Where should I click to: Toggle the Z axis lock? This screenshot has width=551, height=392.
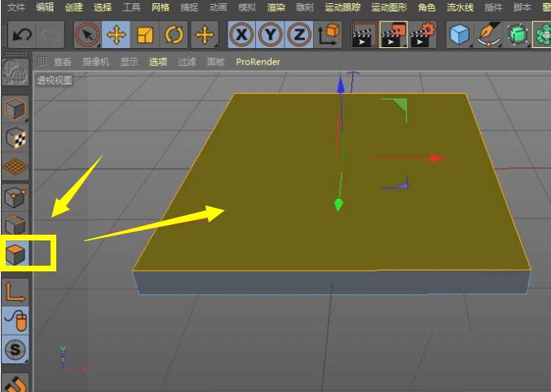tap(298, 34)
